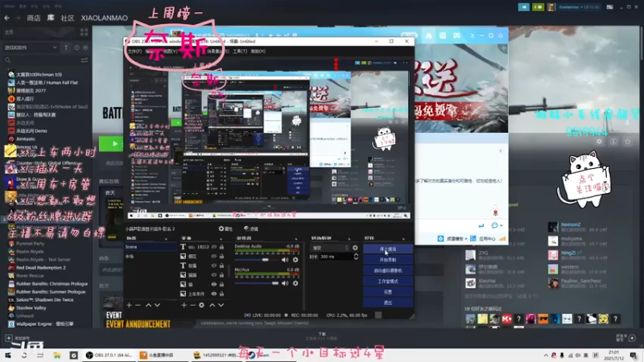Click the Steam back arrow
This screenshot has width=644, height=362.
tap(7, 18)
